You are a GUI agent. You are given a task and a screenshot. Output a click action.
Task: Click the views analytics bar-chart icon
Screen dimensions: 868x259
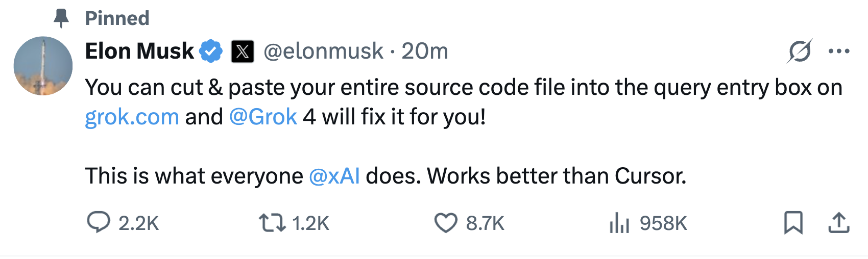(619, 223)
